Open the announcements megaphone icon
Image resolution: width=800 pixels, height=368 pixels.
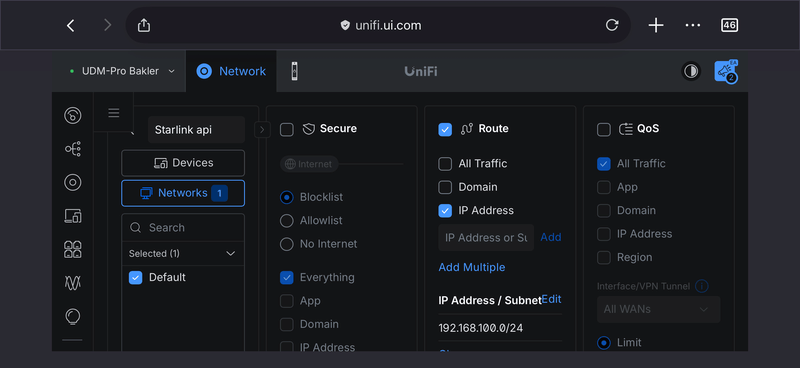click(x=726, y=72)
